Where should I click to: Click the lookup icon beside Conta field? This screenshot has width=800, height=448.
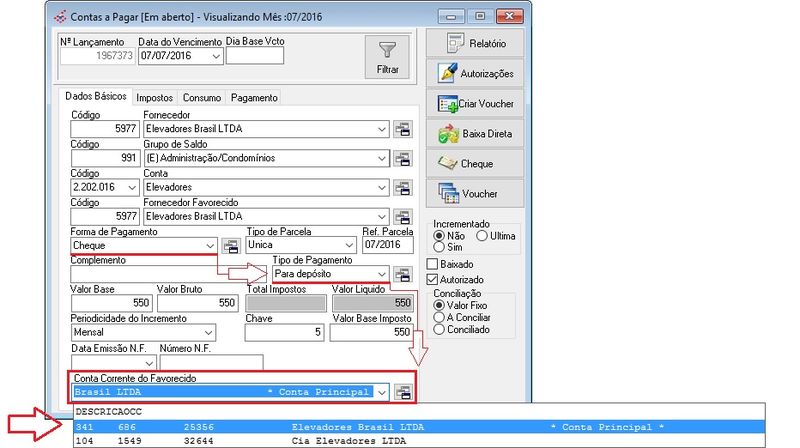[403, 187]
